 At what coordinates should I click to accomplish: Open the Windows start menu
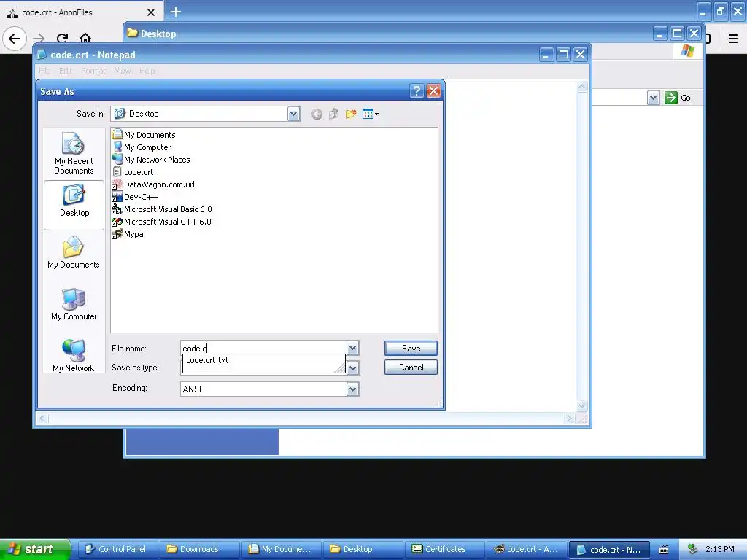(x=35, y=549)
